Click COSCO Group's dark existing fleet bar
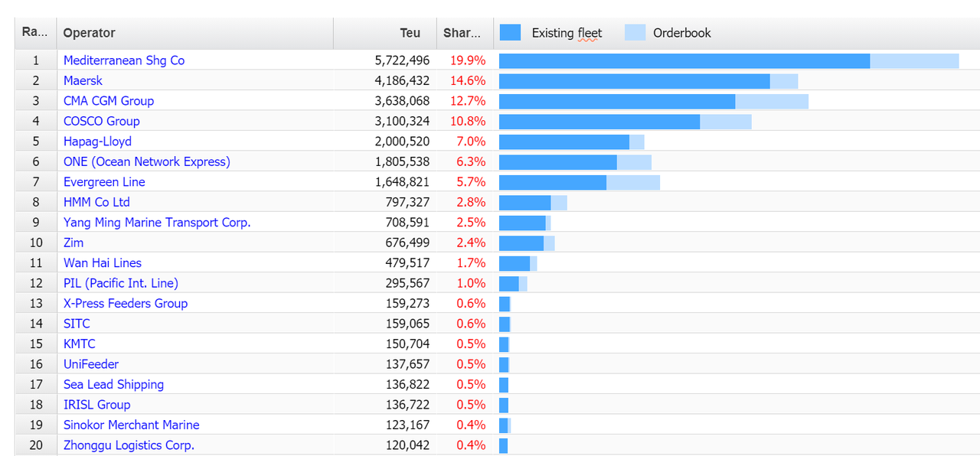Viewport: 980px width, 456px height. (x=599, y=122)
